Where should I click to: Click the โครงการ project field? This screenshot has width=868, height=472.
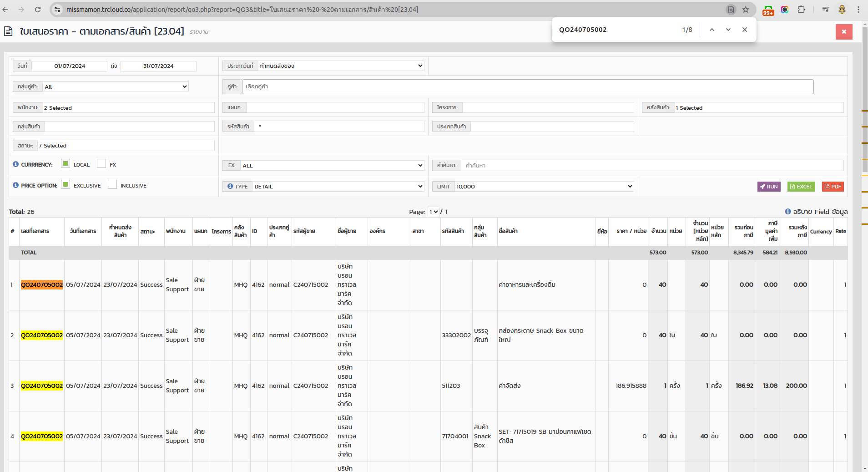click(548, 107)
